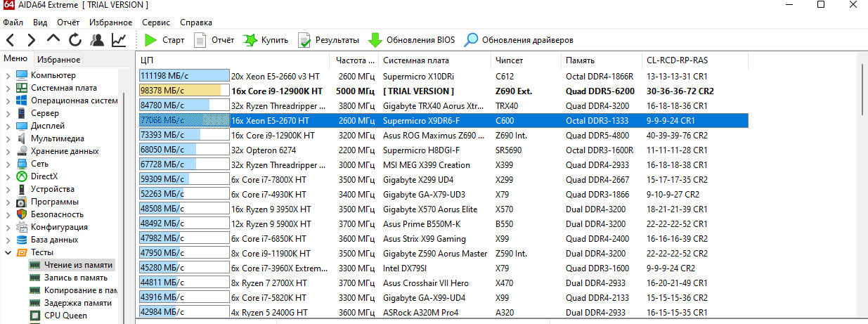Click the results list vertical scrollbar
Viewport: 868px width, 324px height.
tap(862, 190)
